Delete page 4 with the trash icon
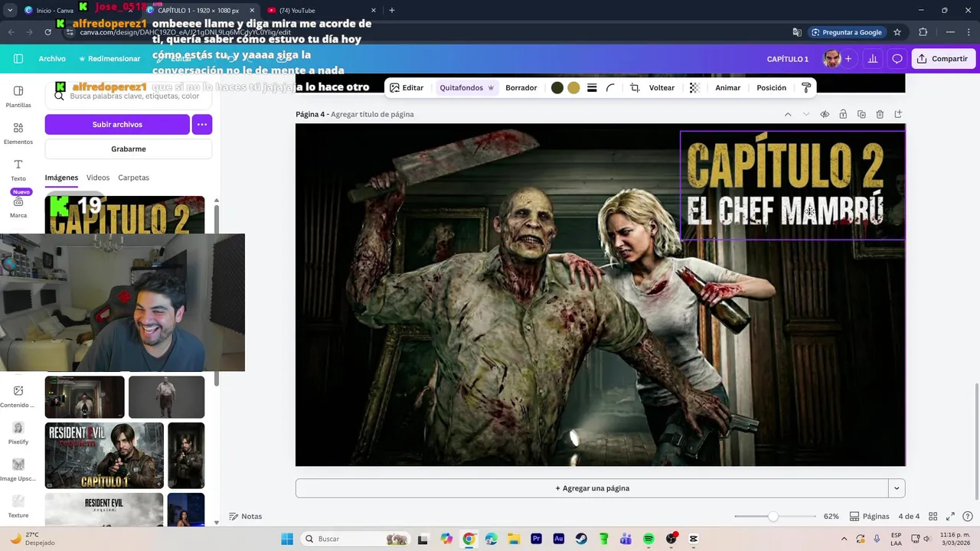980x551 pixels. tap(880, 114)
